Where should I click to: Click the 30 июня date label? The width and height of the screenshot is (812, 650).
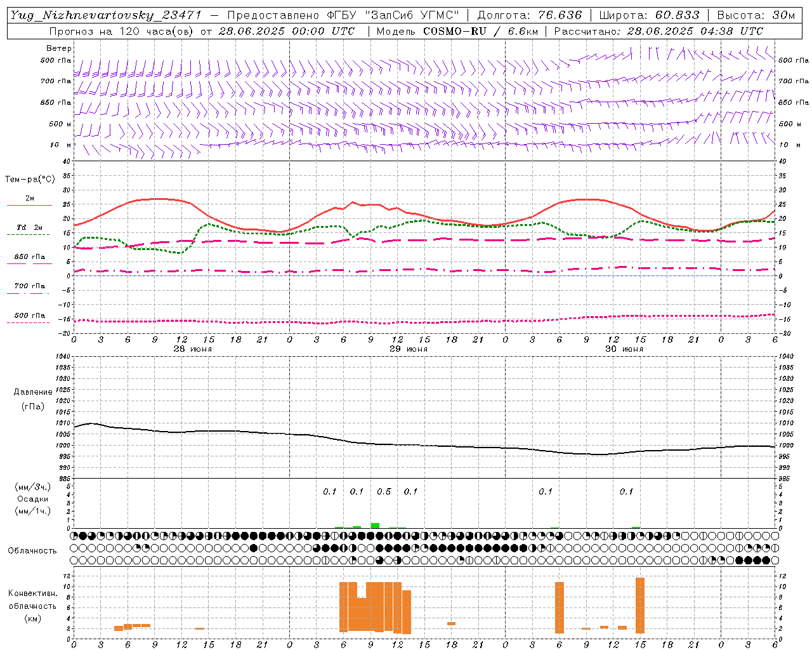click(x=624, y=349)
